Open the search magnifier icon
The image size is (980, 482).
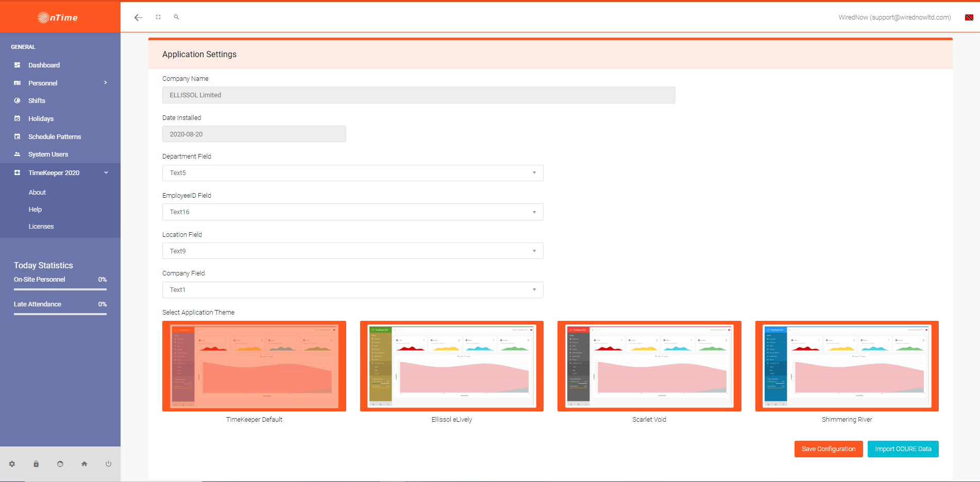coord(176,17)
